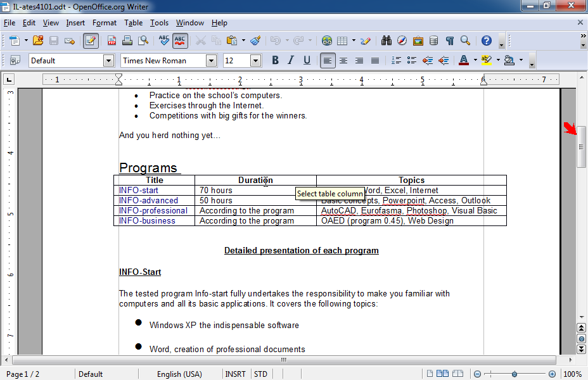Expand Background Color dropdown arrow

(521, 60)
